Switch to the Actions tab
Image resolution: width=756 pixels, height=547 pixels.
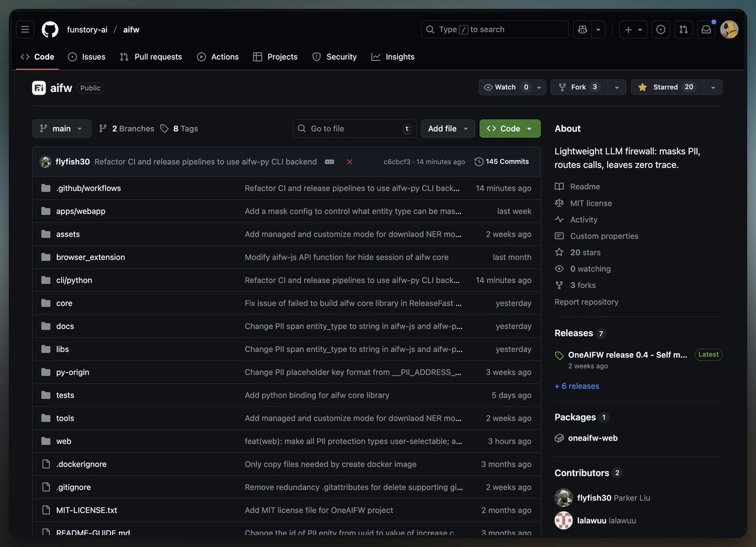218,57
